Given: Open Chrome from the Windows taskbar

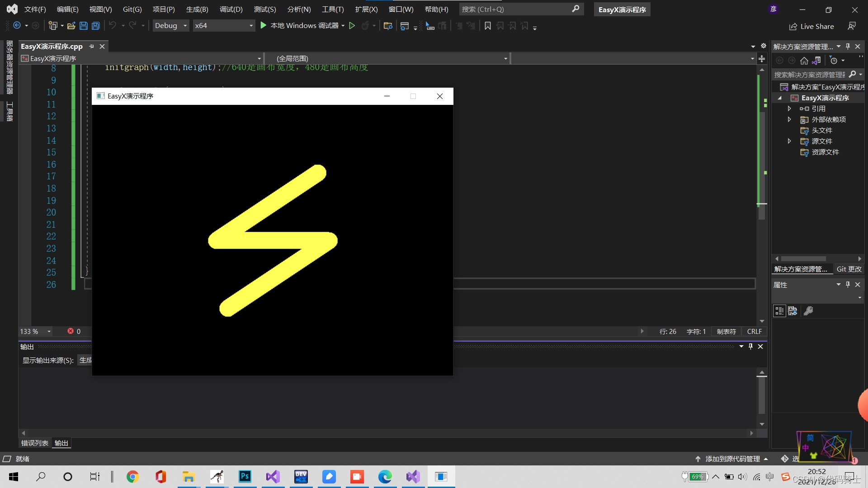Looking at the screenshot, I should 132,477.
